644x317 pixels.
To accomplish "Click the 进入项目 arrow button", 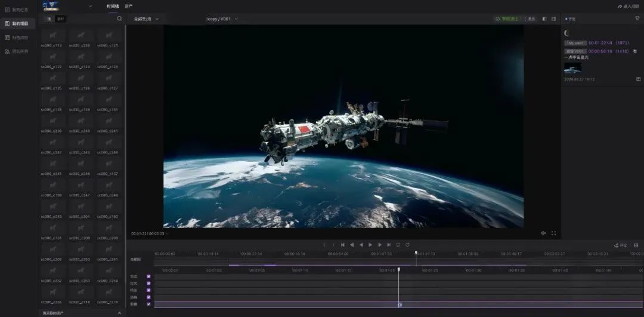I will point(628,7).
